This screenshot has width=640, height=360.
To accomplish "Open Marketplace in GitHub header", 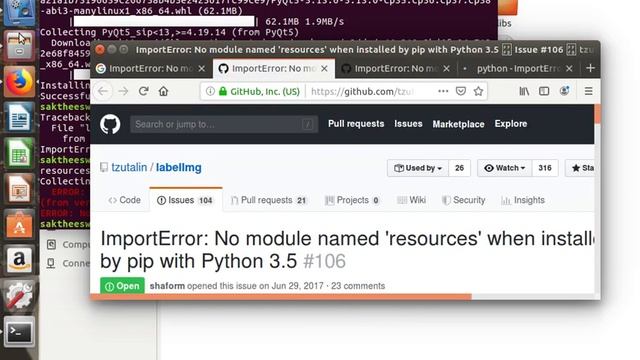I will [x=458, y=124].
